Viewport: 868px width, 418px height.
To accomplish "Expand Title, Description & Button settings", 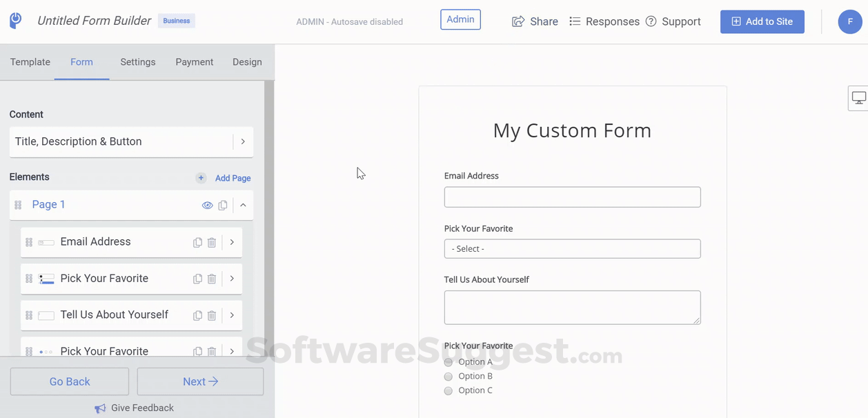I will (243, 141).
